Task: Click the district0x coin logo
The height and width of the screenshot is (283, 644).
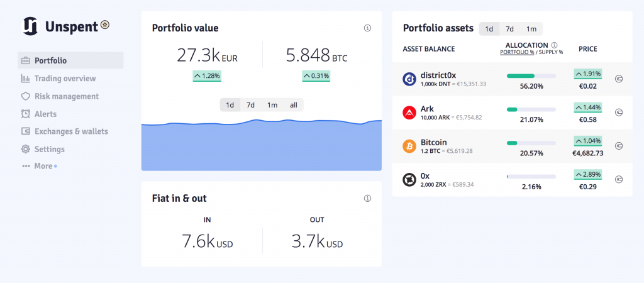Action: 409,79
